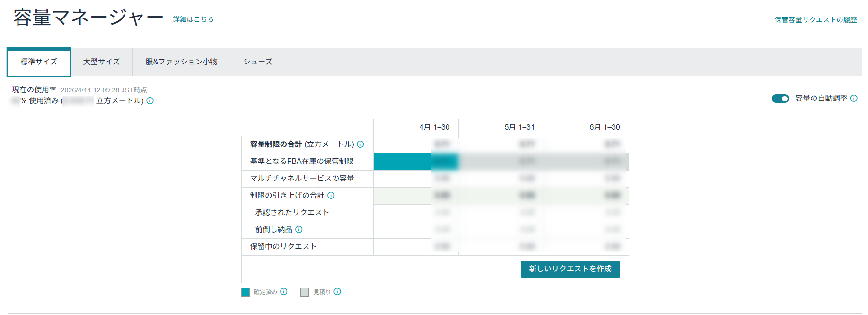
Task: Toggle the 容量の自動調整 switch
Action: click(x=780, y=99)
